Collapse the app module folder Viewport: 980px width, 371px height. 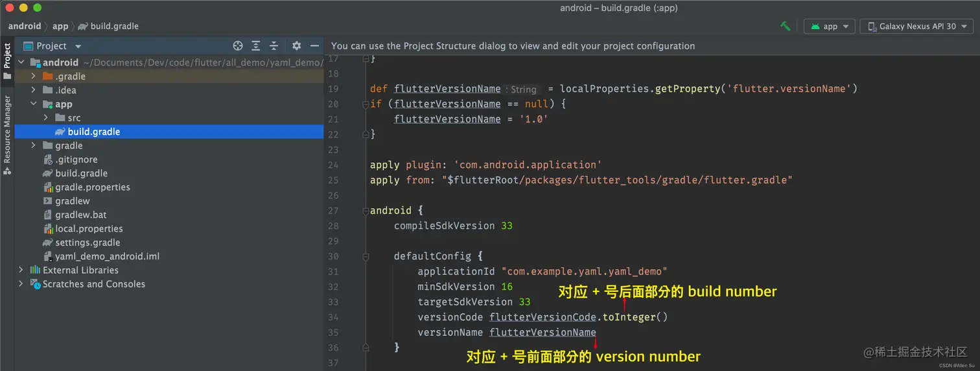pos(33,104)
